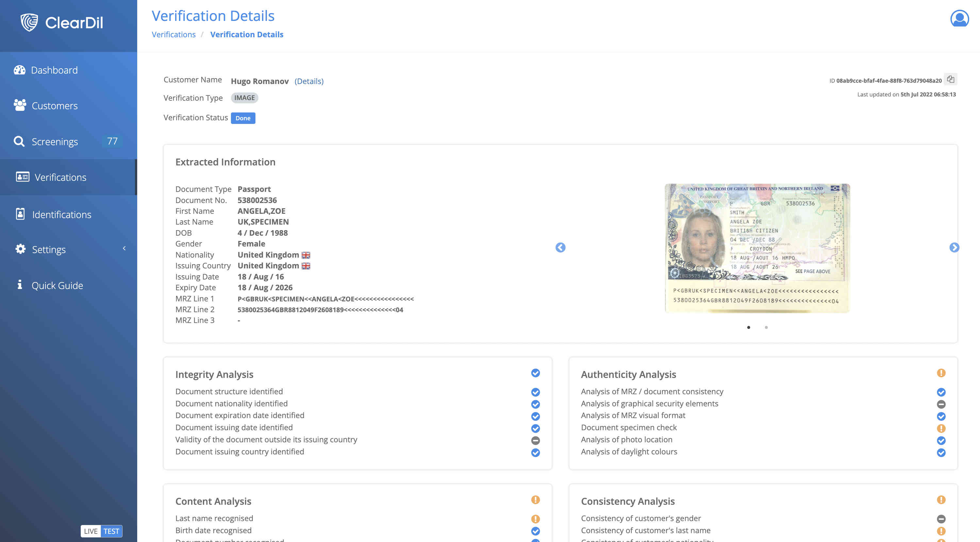Image resolution: width=980 pixels, height=542 pixels.
Task: Click check icon for Document structure identified
Action: [x=535, y=392]
